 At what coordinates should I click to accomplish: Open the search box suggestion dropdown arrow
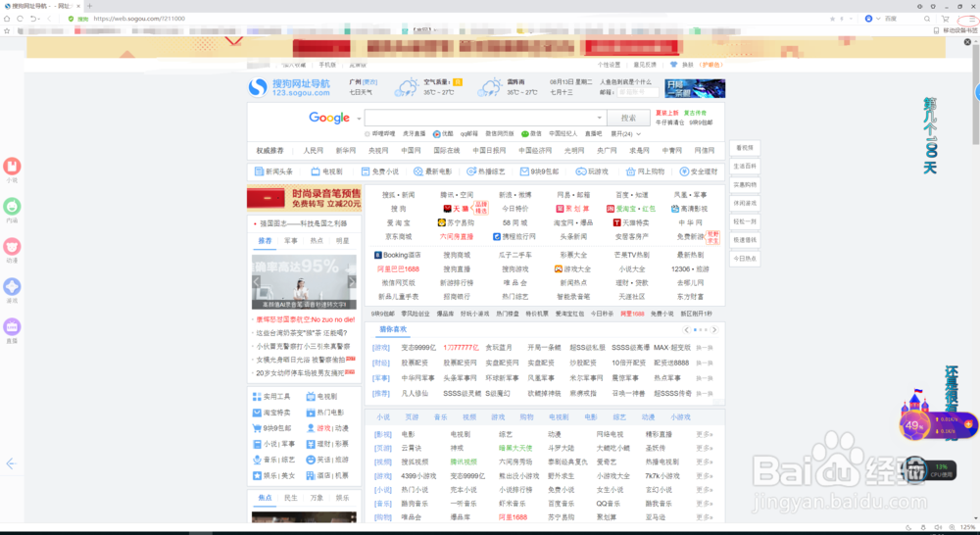click(600, 118)
